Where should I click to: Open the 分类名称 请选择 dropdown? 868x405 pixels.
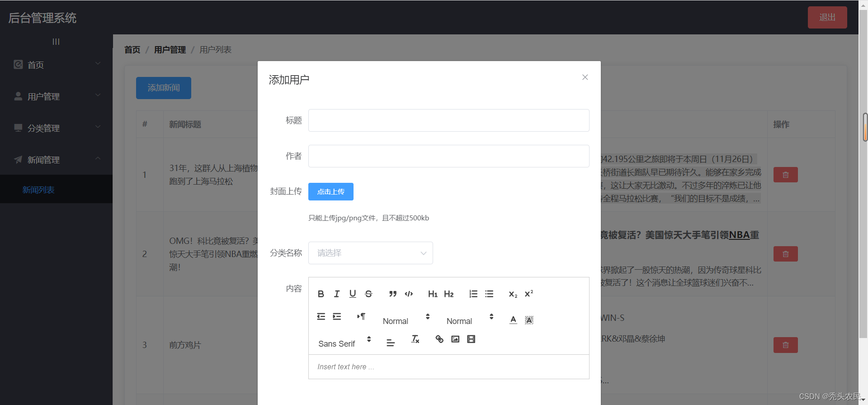(x=371, y=253)
